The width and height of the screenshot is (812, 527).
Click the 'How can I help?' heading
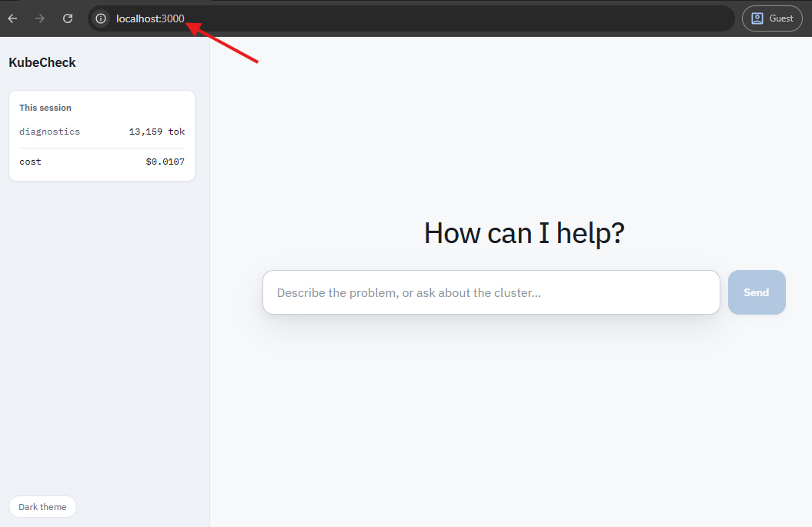coord(524,233)
